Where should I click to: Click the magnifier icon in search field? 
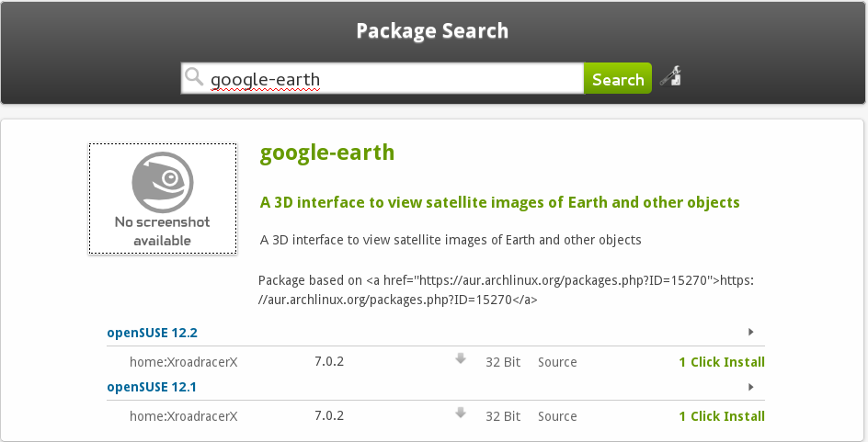194,78
